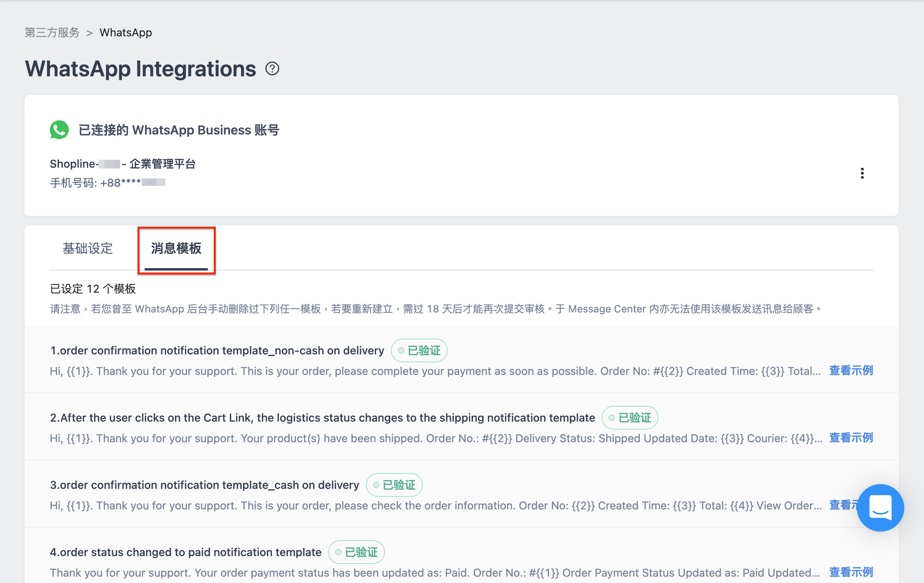This screenshot has height=583, width=924.
Task: Click template 1 order confirmation title
Action: (x=217, y=350)
